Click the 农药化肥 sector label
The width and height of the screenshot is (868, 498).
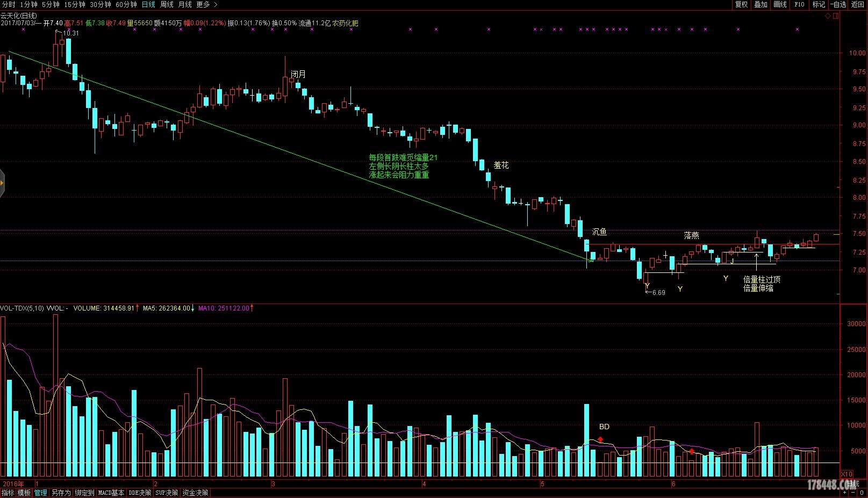(345, 23)
